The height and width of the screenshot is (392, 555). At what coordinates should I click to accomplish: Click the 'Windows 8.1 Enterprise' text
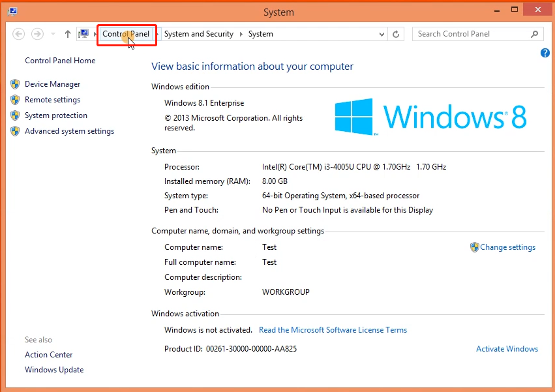[204, 103]
